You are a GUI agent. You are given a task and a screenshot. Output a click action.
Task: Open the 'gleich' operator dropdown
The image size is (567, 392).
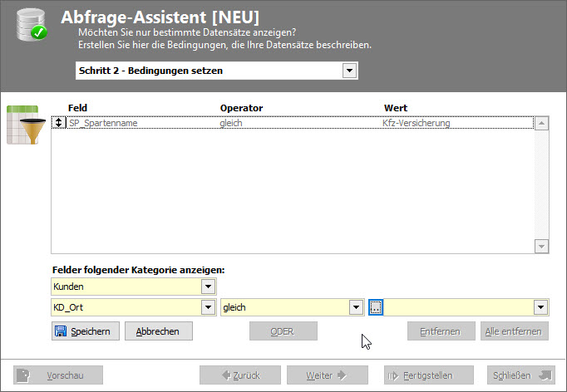pyautogui.click(x=357, y=308)
